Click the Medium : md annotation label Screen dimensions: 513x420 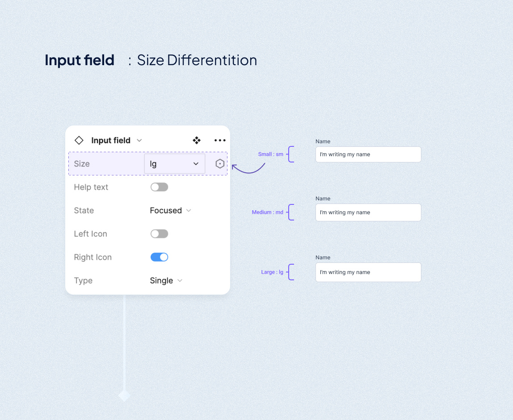tap(269, 212)
